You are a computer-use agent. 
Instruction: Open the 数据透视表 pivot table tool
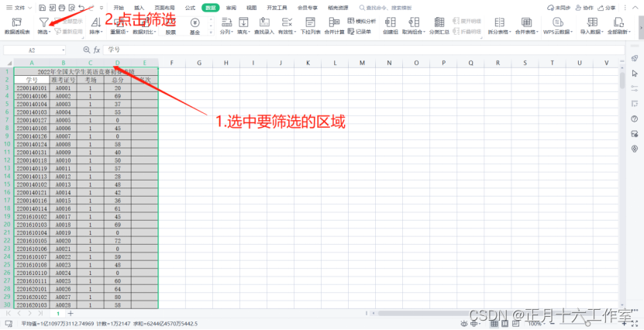pyautogui.click(x=17, y=26)
